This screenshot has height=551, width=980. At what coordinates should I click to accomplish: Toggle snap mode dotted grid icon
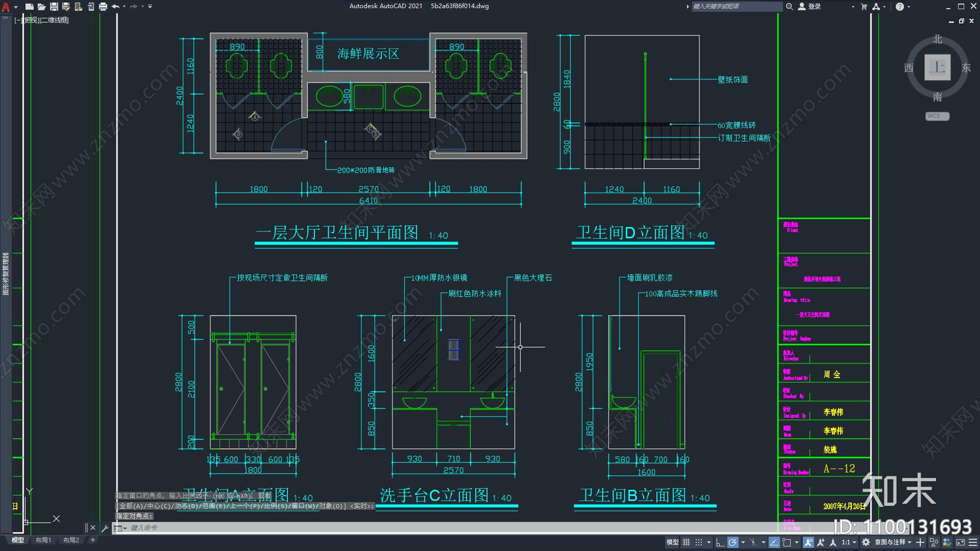click(699, 542)
